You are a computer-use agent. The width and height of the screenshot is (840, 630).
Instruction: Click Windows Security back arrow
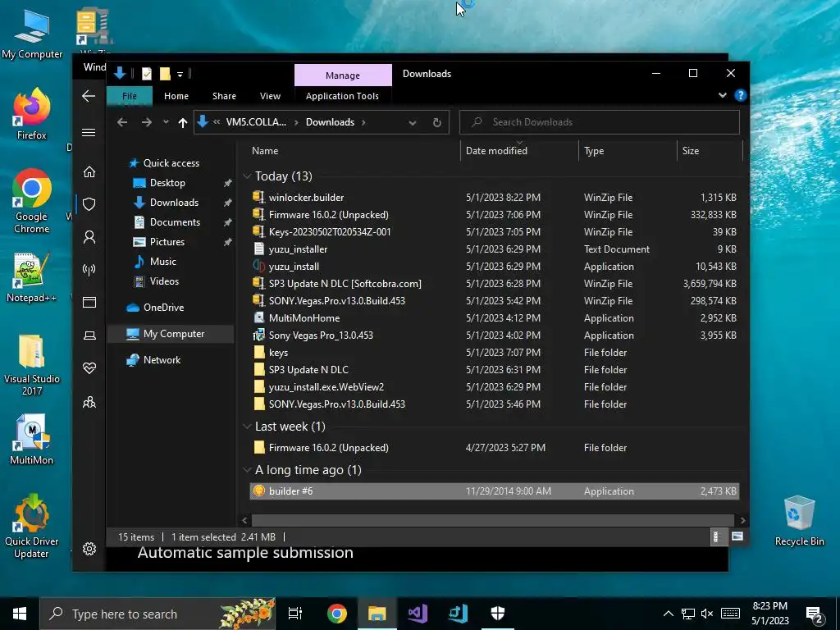point(89,96)
